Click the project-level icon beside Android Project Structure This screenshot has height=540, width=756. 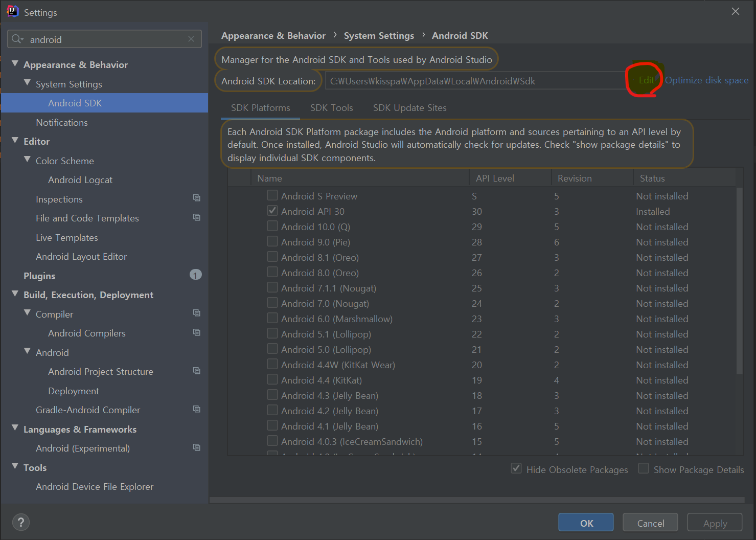(x=196, y=371)
